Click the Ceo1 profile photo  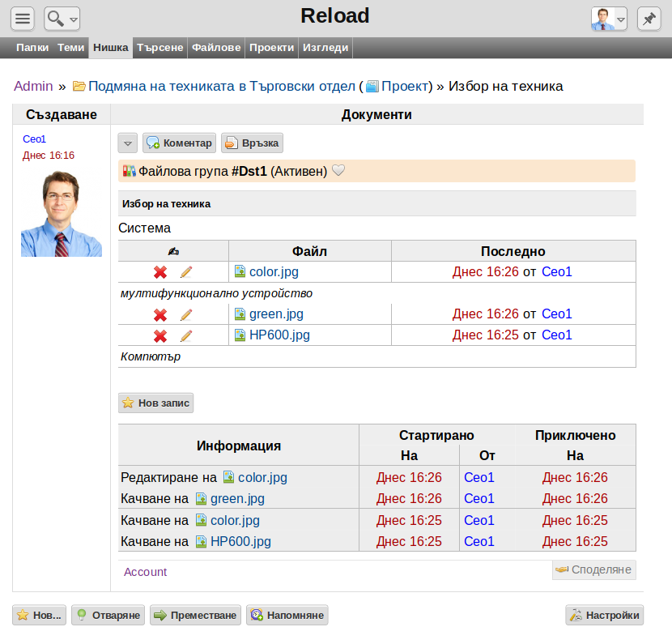click(x=62, y=214)
